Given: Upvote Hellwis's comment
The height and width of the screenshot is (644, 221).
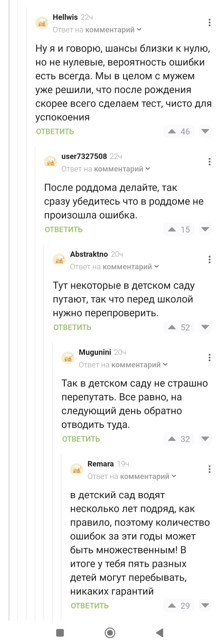Looking at the screenshot, I should pyautogui.click(x=171, y=131).
